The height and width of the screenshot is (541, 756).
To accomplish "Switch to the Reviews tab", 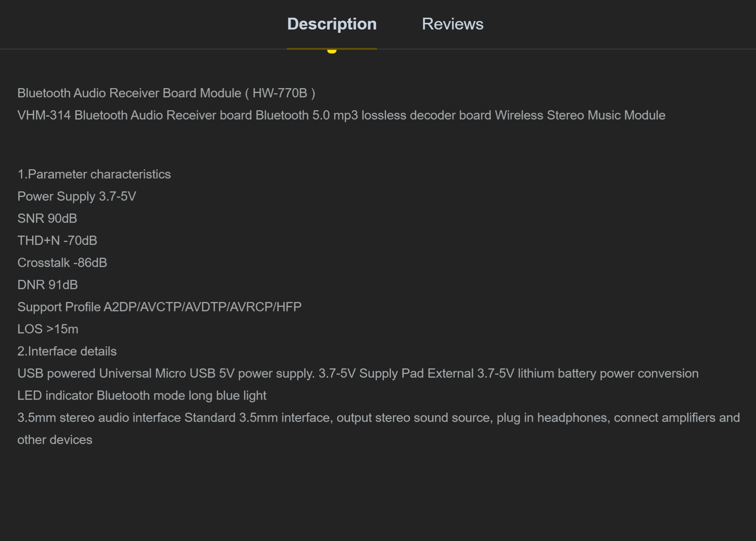I will (x=453, y=24).
